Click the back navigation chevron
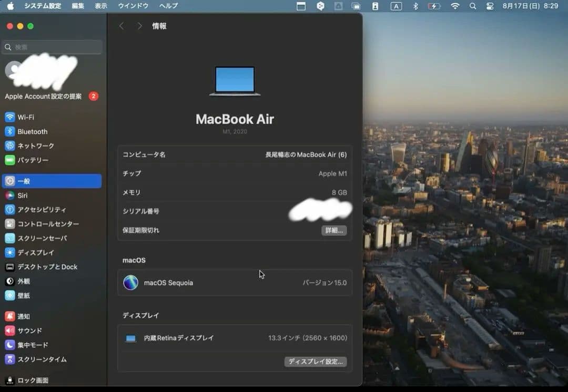The height and width of the screenshot is (392, 568). (x=121, y=25)
